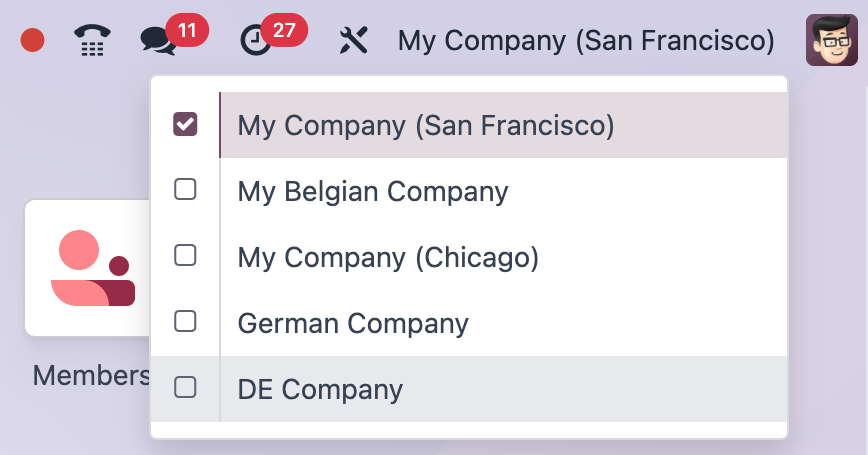868x455 pixels.
Task: Open the VoIP phone dialer icon
Action: [93, 40]
